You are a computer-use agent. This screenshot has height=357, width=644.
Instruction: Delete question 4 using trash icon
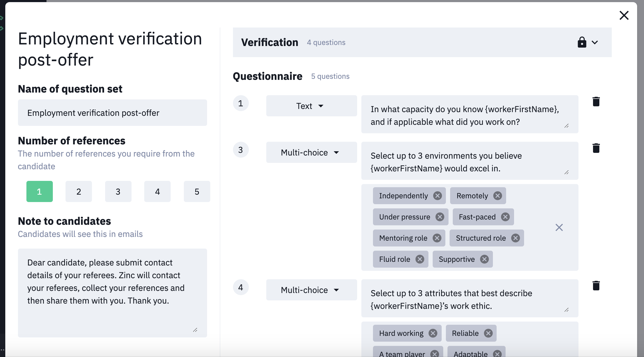pos(596,286)
